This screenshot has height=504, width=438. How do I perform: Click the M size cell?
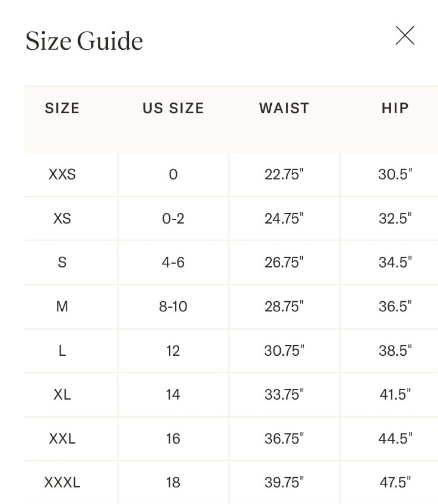pos(62,307)
